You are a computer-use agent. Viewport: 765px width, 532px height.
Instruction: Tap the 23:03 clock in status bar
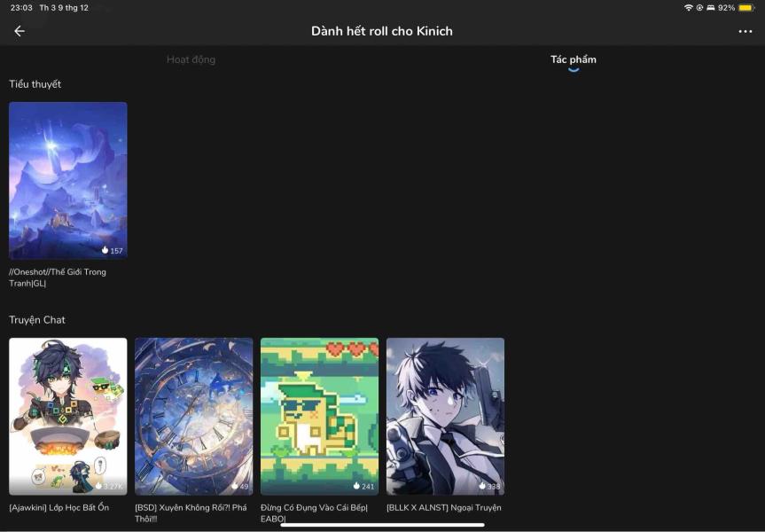21,7
